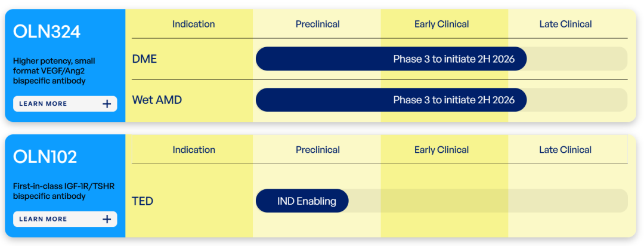
Task: Select the TED indication label
Action: coord(143,201)
